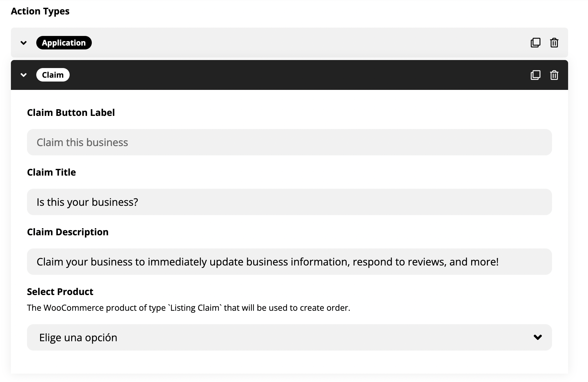The width and height of the screenshot is (588, 382).
Task: Open the 'Elige una opción' product dropdown
Action: tap(289, 337)
